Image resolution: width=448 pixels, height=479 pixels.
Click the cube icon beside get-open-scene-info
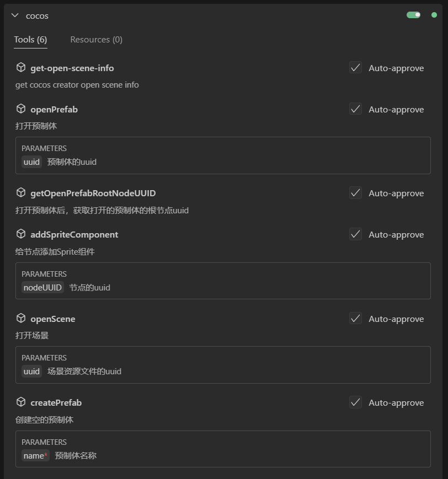click(x=21, y=67)
